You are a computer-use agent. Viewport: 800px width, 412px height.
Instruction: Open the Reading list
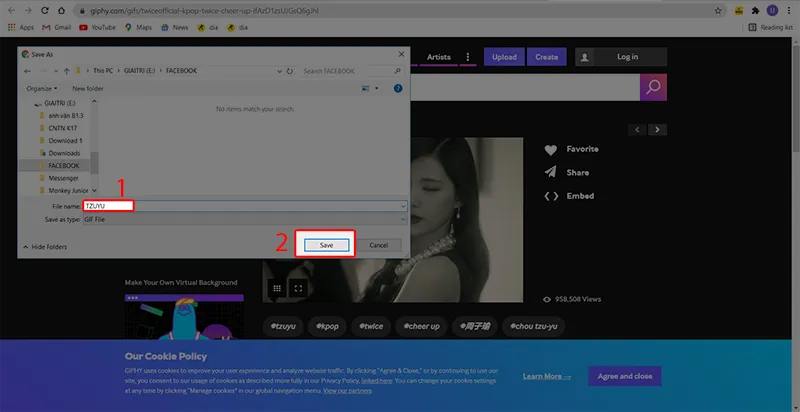[x=770, y=28]
